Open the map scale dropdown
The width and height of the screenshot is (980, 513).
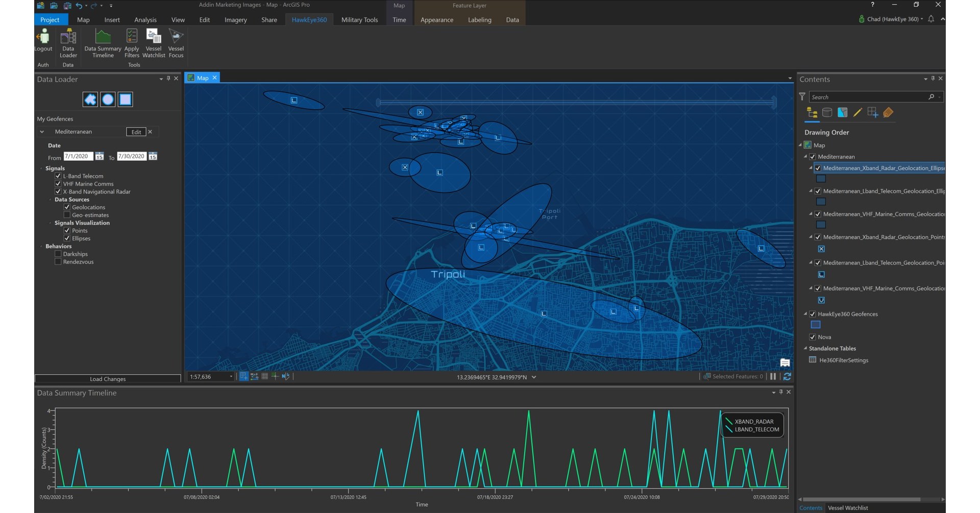231,376
